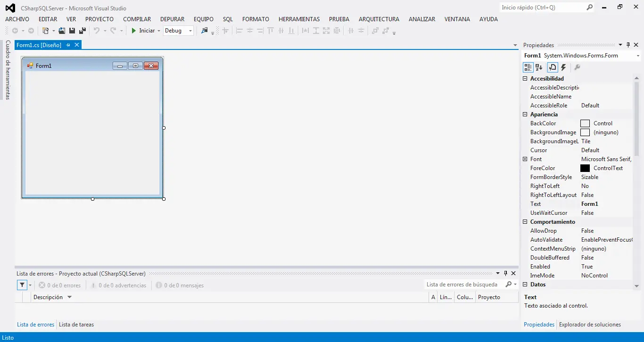Click the bring to front layout icon
Image resolution: width=644 pixels, height=342 pixels.
coord(375,31)
